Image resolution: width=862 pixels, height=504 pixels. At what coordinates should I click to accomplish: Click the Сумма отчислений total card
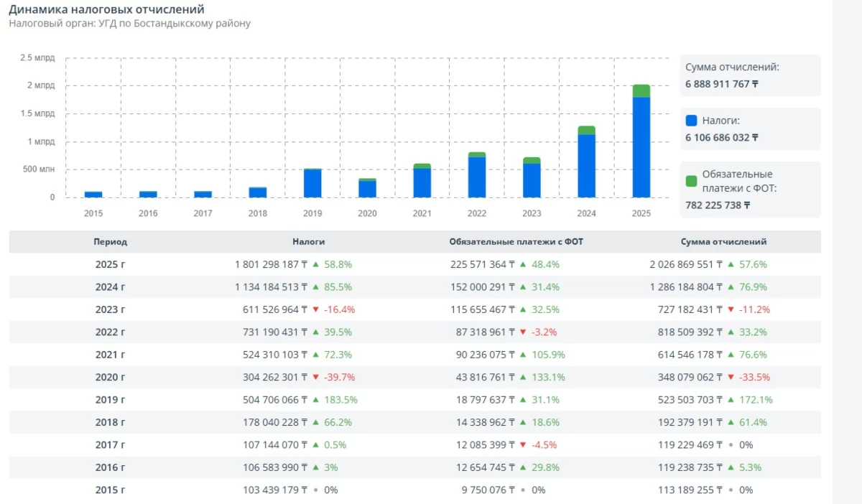coord(750,75)
